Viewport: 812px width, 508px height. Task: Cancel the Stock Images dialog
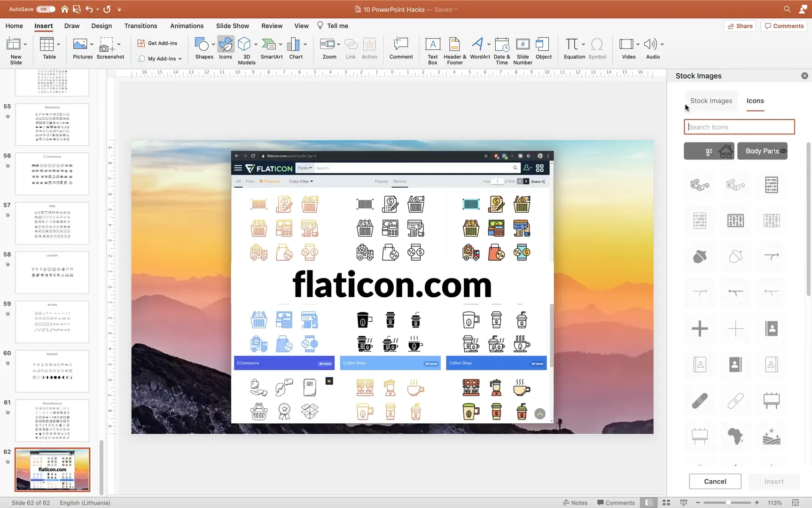(715, 481)
